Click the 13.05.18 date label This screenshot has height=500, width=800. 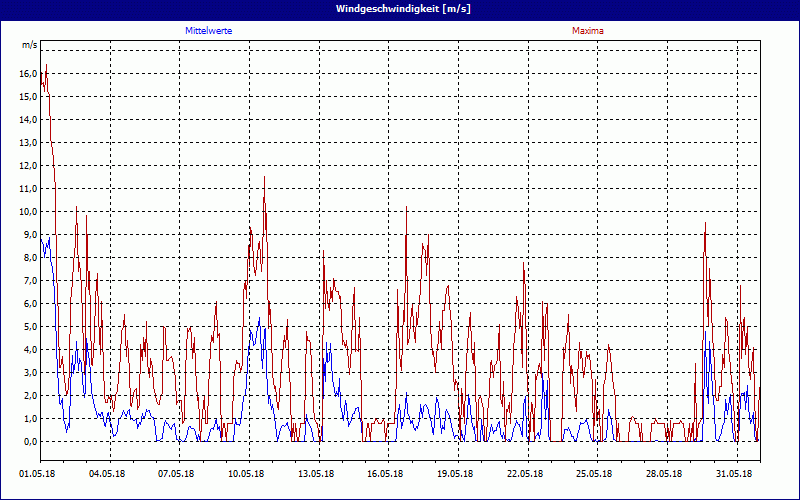tap(316, 473)
